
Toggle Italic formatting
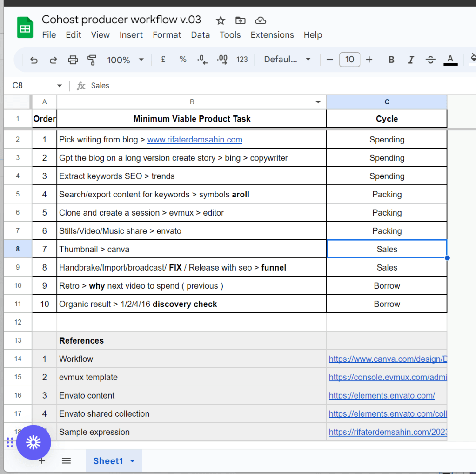[411, 60]
